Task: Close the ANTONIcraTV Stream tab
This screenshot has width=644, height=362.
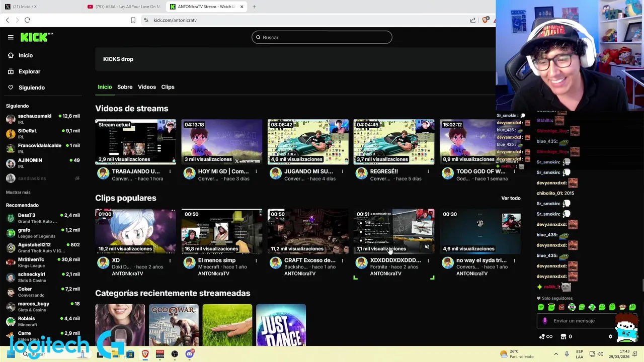Action: pos(242,7)
